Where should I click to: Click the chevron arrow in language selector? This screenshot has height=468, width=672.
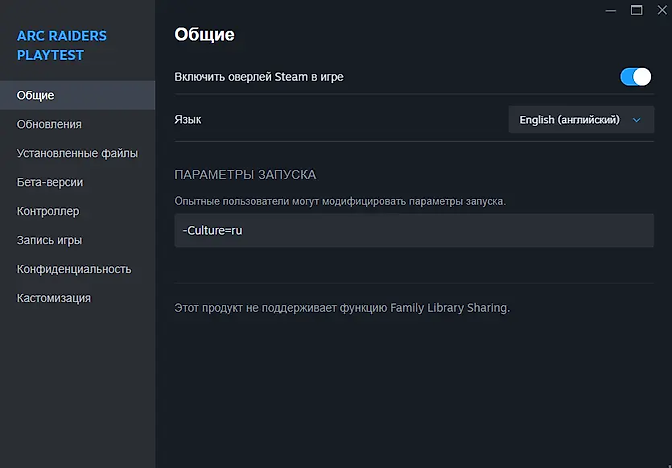636,120
